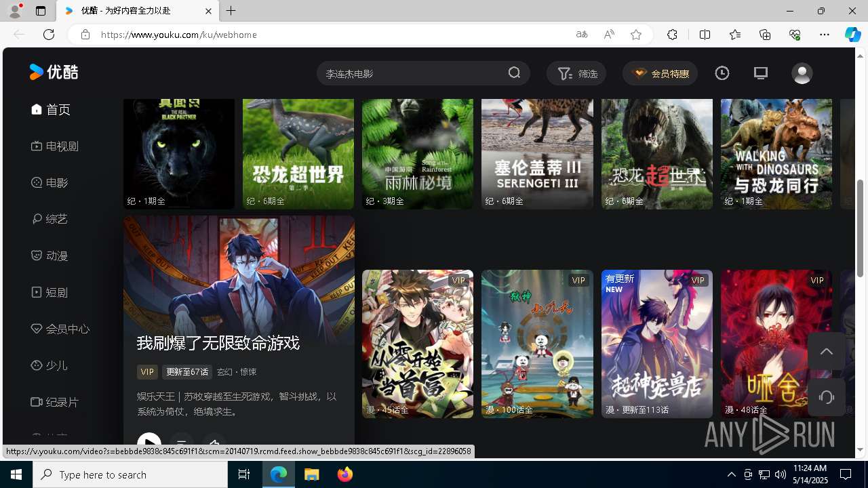Image resolution: width=868 pixels, height=488 pixels.
Task: Open the Copilot sidebar
Action: [852, 35]
